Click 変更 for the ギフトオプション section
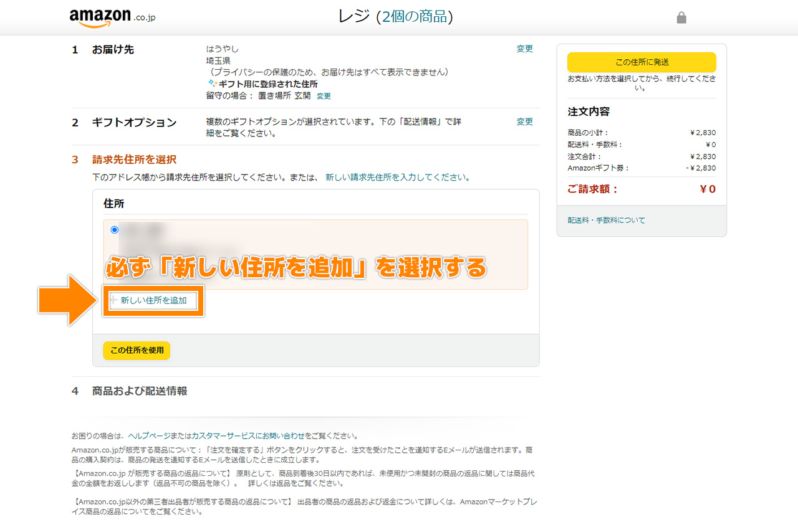 pos(524,122)
